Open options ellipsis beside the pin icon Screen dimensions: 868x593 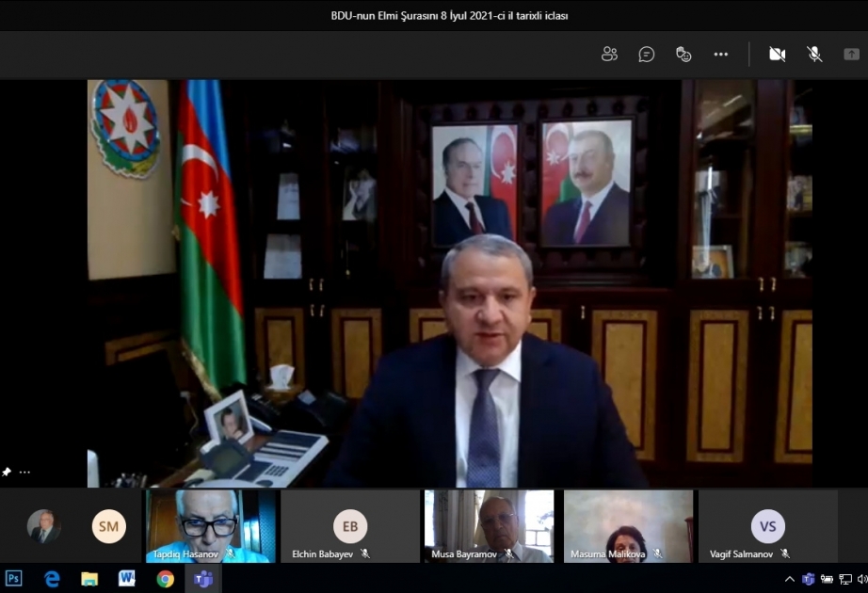tap(24, 472)
